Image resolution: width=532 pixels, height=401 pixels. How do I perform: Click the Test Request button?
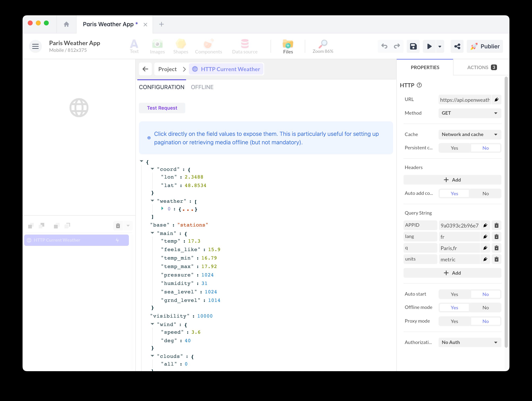[162, 108]
